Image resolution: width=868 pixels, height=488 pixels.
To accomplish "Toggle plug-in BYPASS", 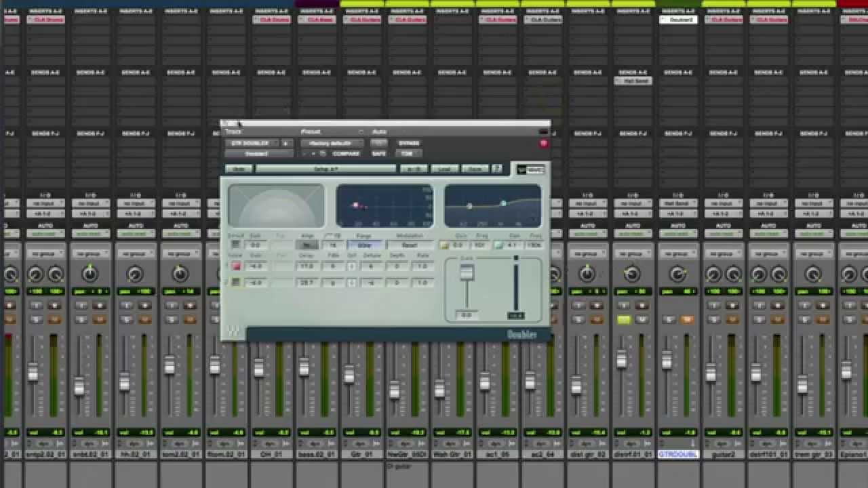I will coord(409,144).
